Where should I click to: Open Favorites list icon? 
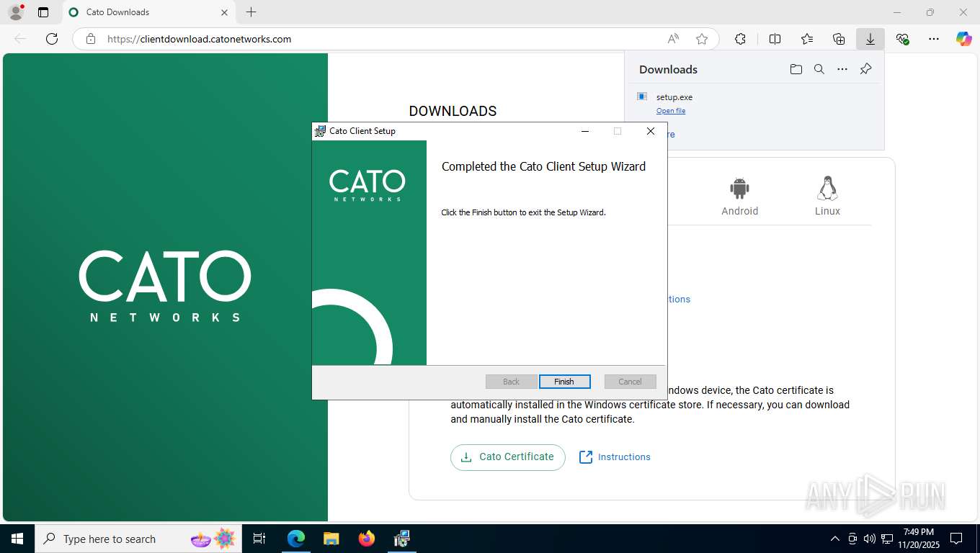pos(807,39)
